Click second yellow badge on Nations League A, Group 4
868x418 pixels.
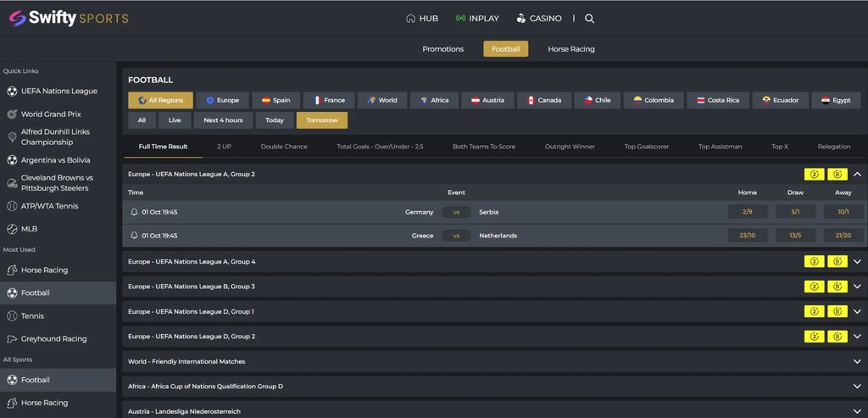click(837, 261)
